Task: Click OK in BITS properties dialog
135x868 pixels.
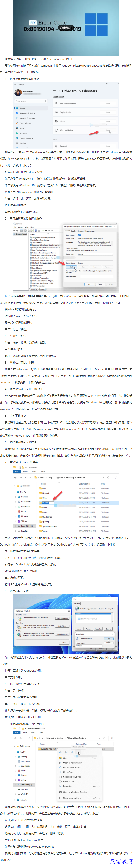Action: pyautogui.click(x=89, y=284)
